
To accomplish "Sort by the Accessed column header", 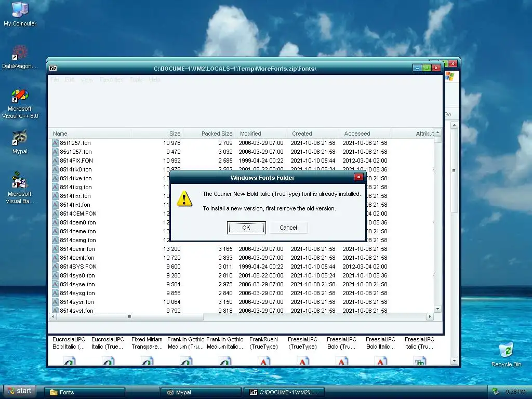I will 365,134.
